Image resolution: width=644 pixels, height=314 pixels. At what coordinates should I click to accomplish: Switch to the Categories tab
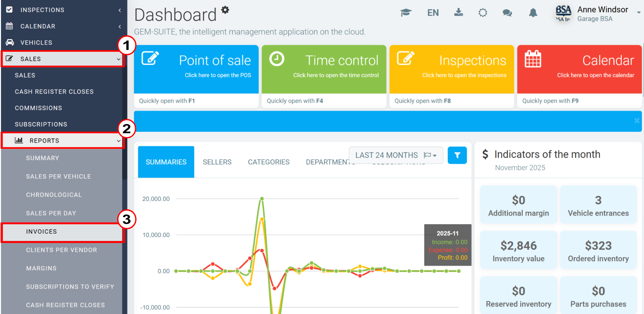point(269,162)
